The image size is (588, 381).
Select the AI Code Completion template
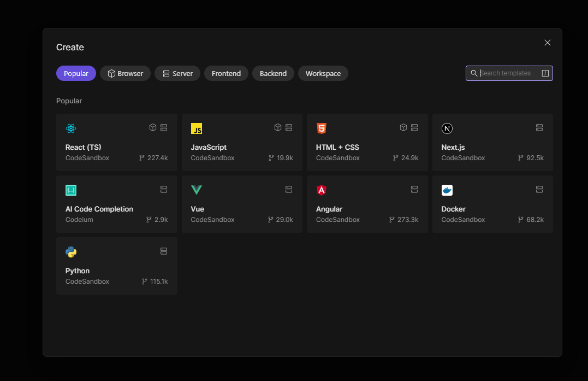(117, 204)
